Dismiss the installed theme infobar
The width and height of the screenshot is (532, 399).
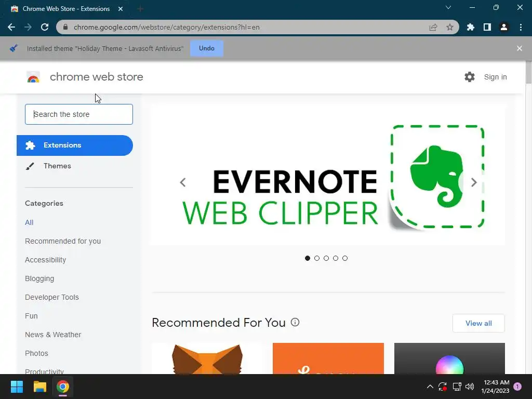tap(519, 48)
